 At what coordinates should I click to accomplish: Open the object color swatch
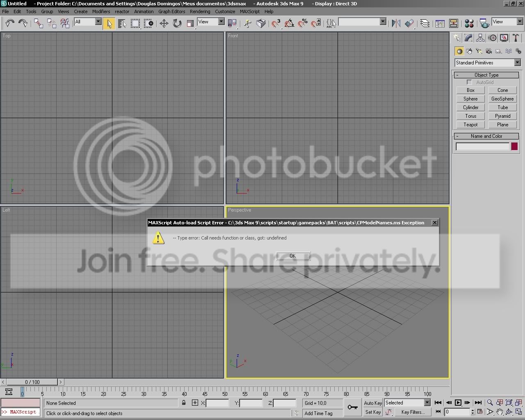[514, 146]
